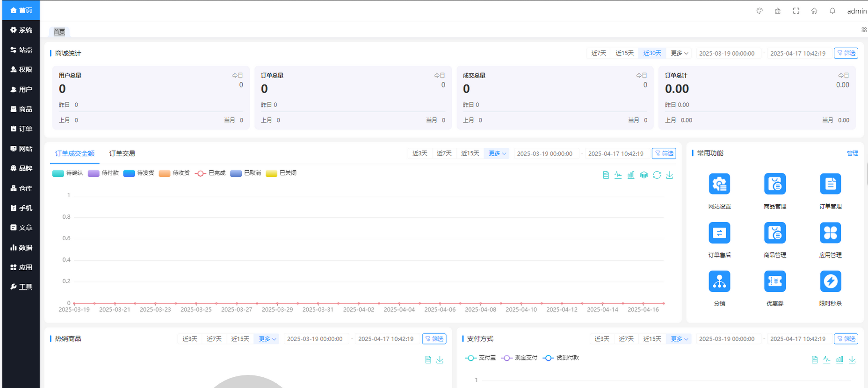Download order amount chart as image
Viewport: 868px width, 388px height.
click(670, 175)
